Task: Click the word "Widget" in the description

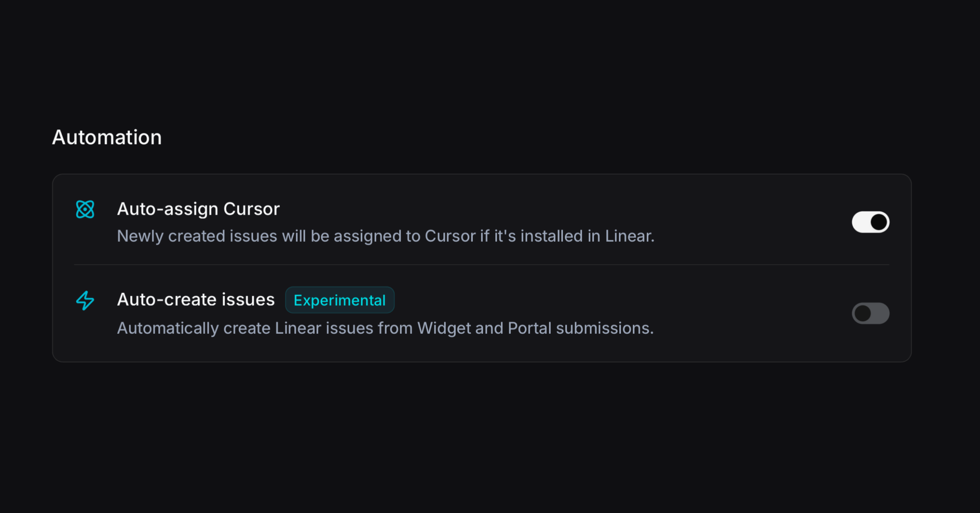Action: click(x=444, y=328)
